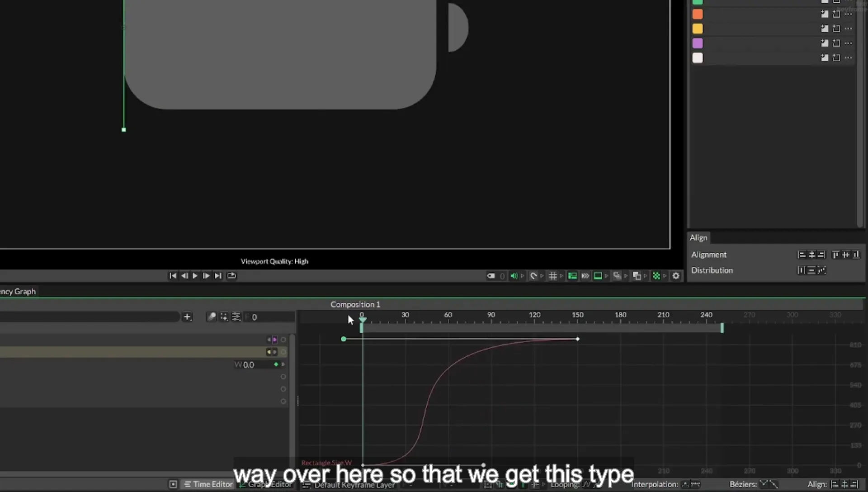Add the yellow swatch fill icon

tap(825, 29)
